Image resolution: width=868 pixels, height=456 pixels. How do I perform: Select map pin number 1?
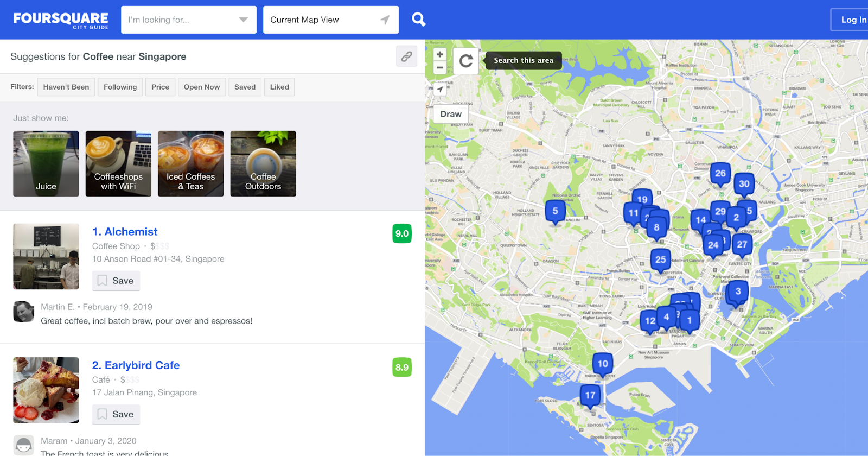coord(690,321)
